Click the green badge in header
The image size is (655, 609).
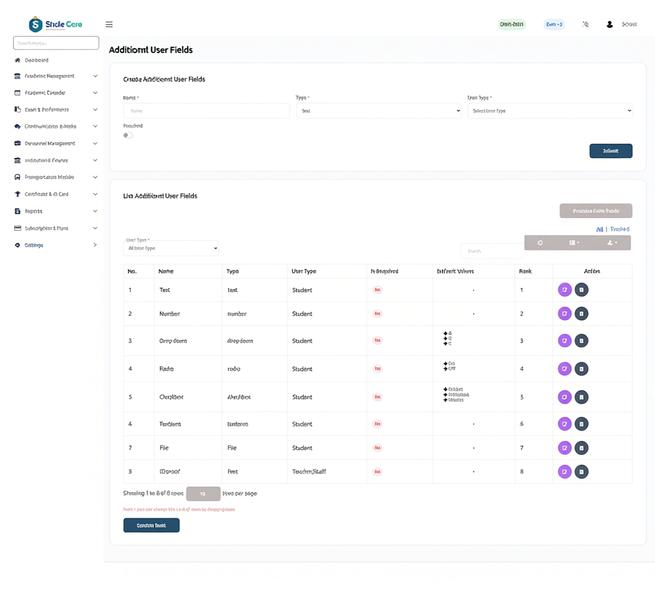point(511,24)
